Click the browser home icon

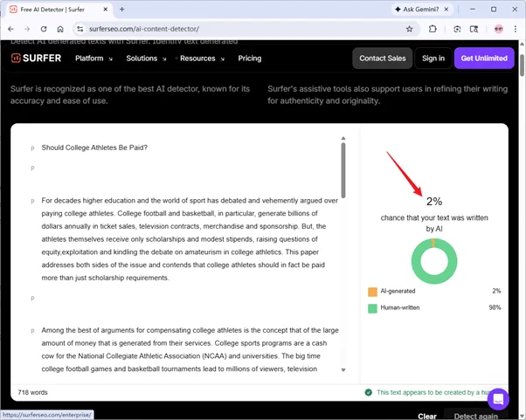pyautogui.click(x=60, y=29)
